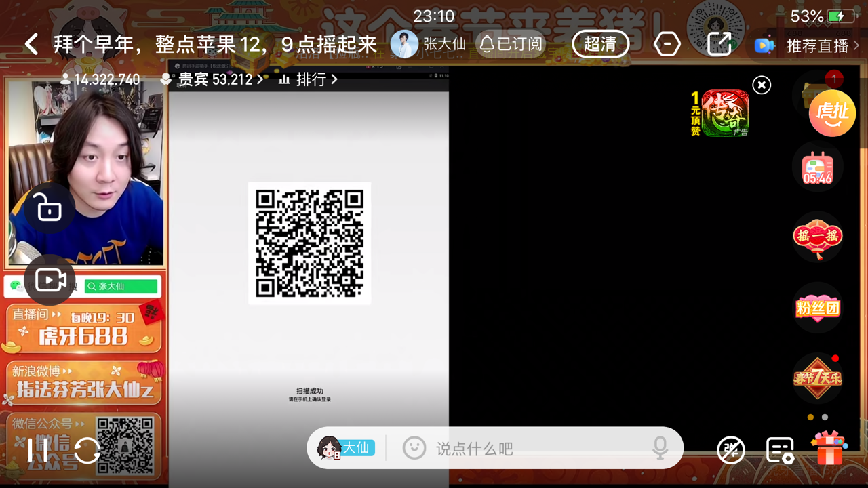The width and height of the screenshot is (868, 488).
Task: Expand the 贵宾 53,212 VIP list
Action: (x=213, y=79)
